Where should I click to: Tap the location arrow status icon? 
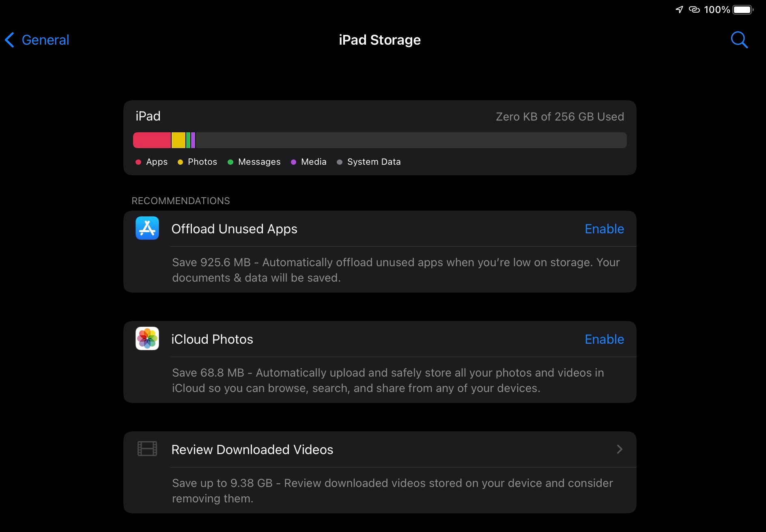(679, 10)
